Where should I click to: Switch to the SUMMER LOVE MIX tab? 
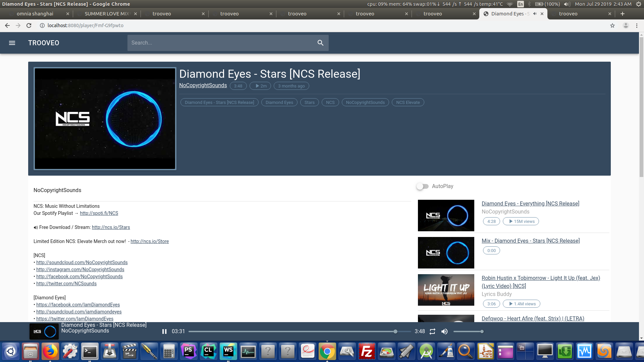click(106, 14)
